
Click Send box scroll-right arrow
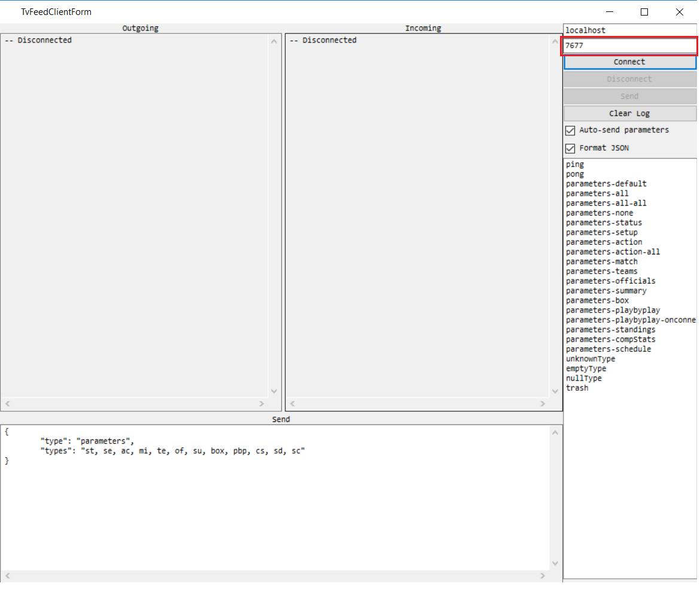point(543,576)
